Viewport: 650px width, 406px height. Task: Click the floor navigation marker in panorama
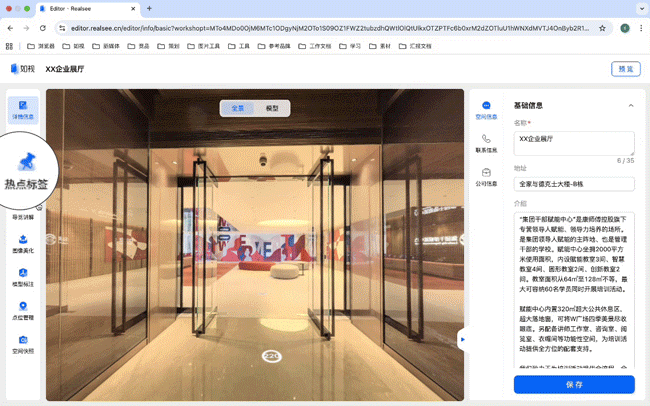tap(272, 356)
